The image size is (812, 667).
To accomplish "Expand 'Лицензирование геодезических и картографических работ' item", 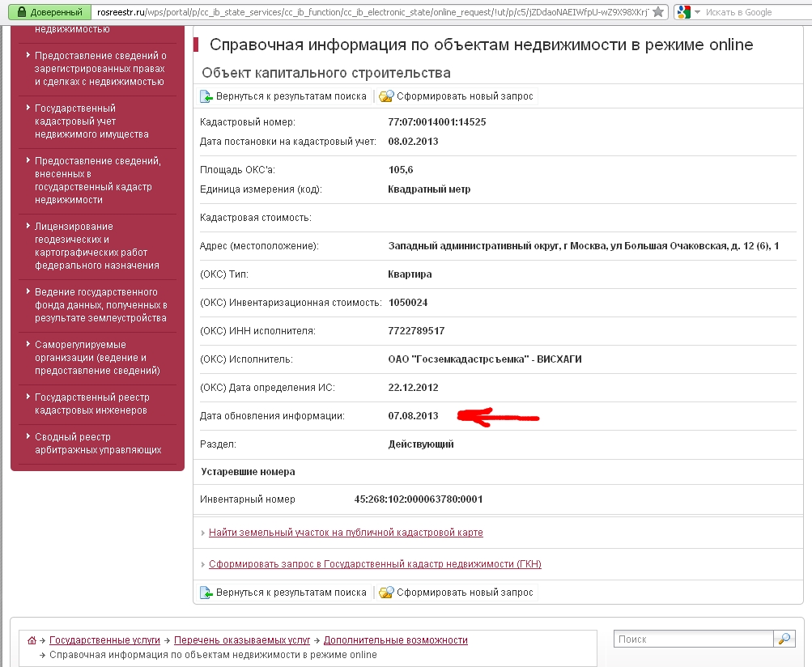I will 96,246.
